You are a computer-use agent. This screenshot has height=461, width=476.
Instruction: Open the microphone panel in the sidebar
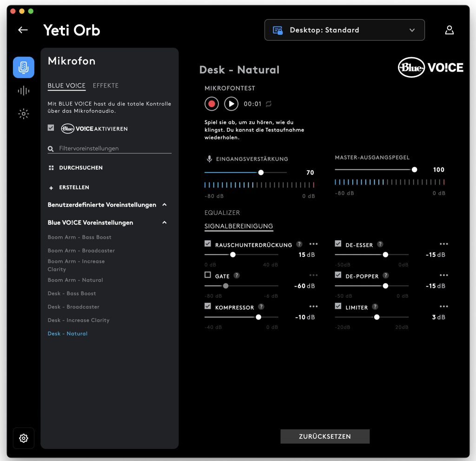[x=23, y=67]
